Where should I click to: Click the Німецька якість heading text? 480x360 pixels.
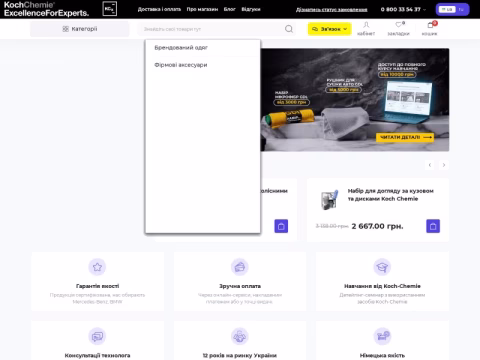coord(382,355)
